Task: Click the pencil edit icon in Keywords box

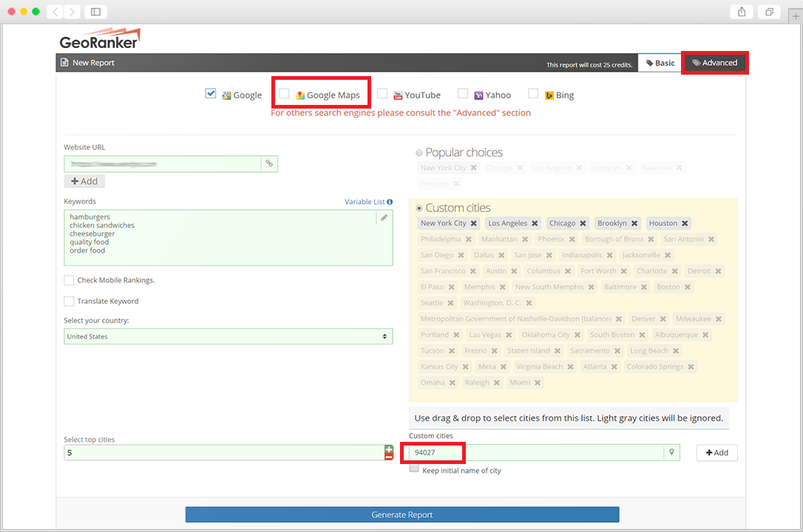Action: [x=384, y=218]
